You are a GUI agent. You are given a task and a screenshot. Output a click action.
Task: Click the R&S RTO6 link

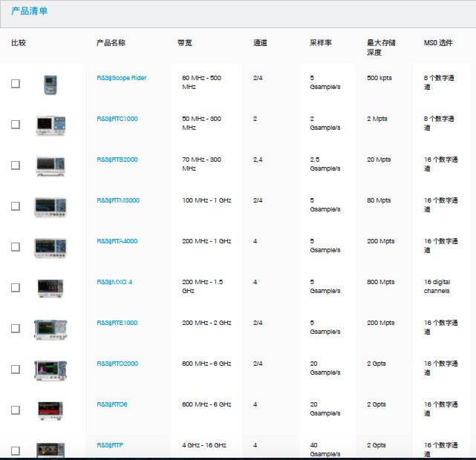112,404
